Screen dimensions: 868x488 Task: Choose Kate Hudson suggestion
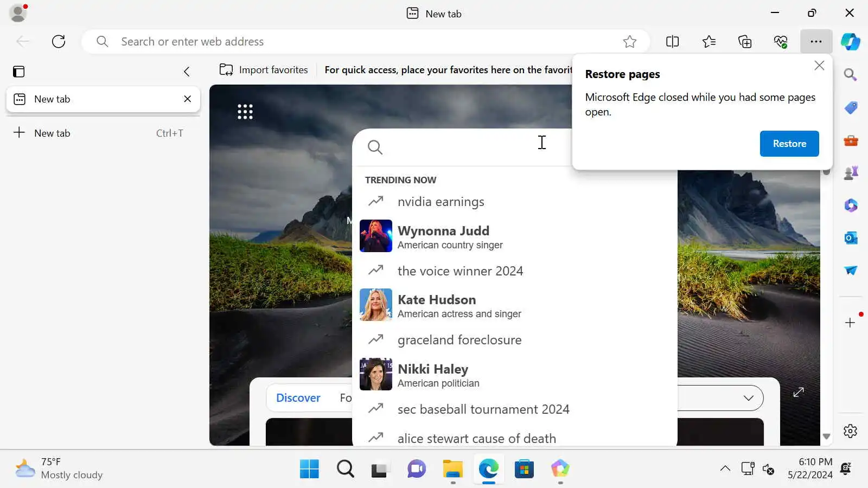[514, 305]
